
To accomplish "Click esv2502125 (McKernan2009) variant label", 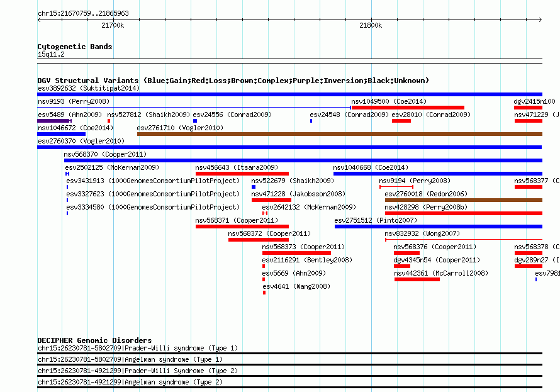I will click(x=112, y=167).
